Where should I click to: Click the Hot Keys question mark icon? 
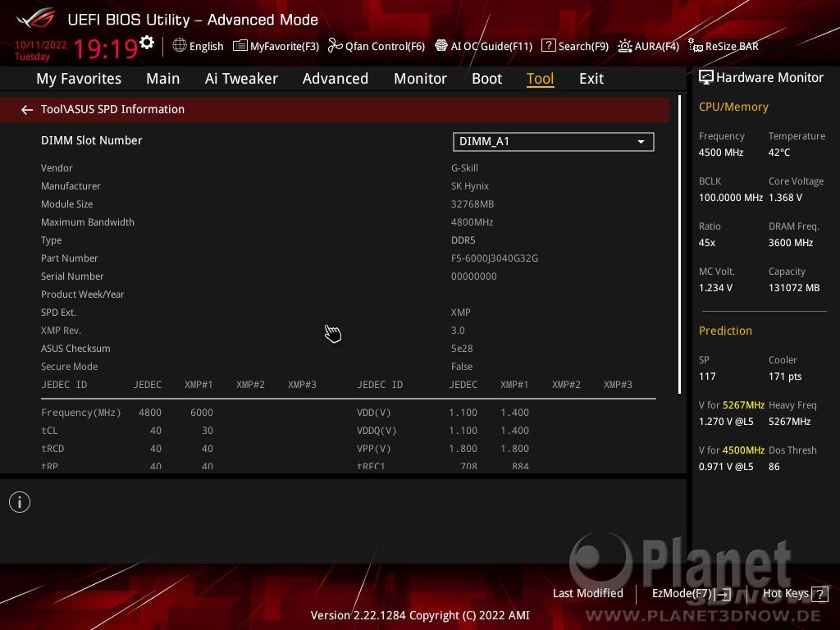coord(819,594)
